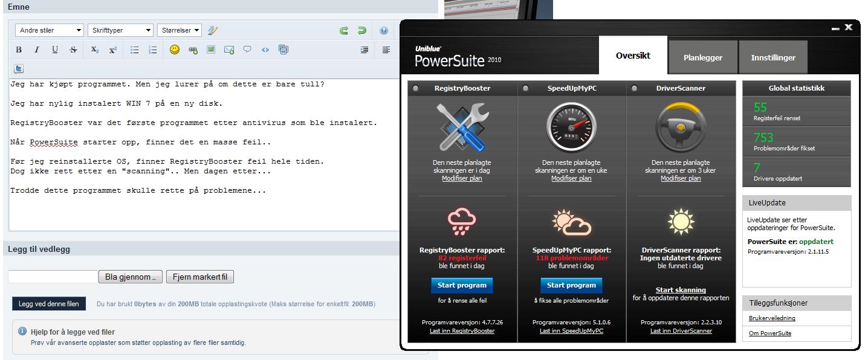Switch to the Innstillinger tab
868x360 pixels.
click(x=773, y=57)
